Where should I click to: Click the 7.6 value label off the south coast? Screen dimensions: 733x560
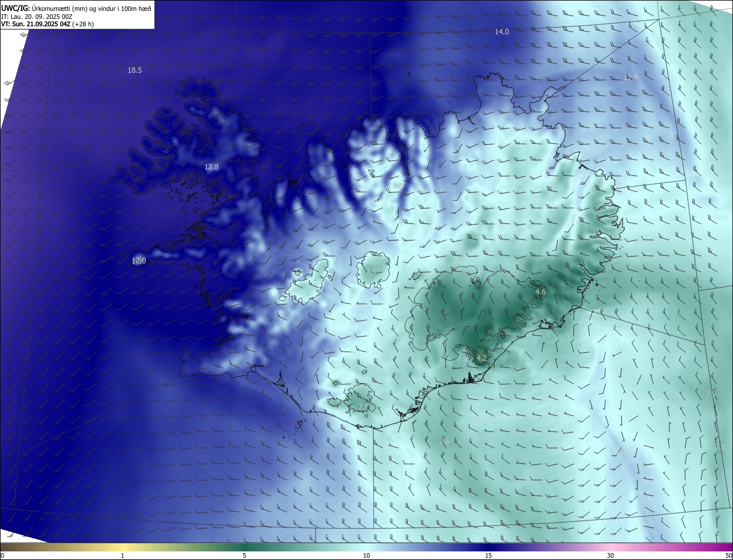tap(444, 441)
